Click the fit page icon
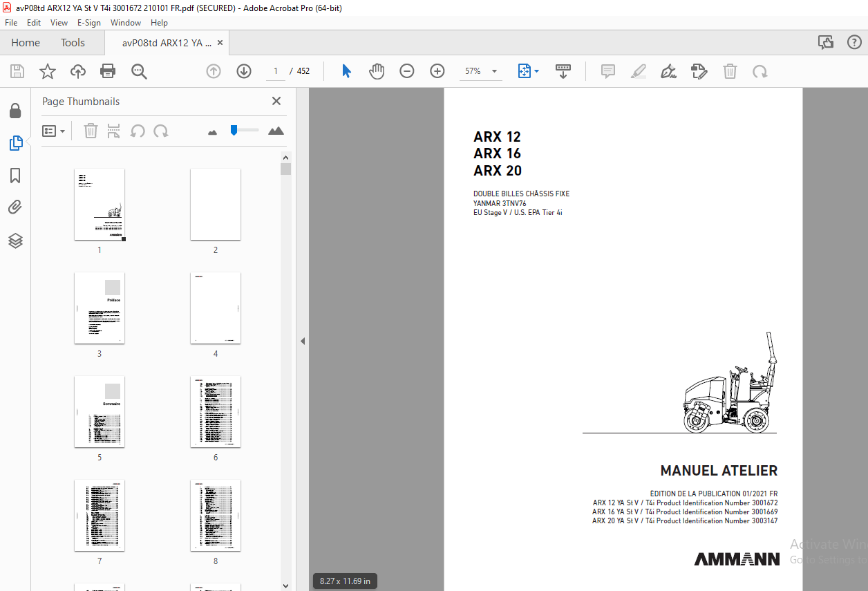Viewport: 868px width, 591px height. coord(524,71)
